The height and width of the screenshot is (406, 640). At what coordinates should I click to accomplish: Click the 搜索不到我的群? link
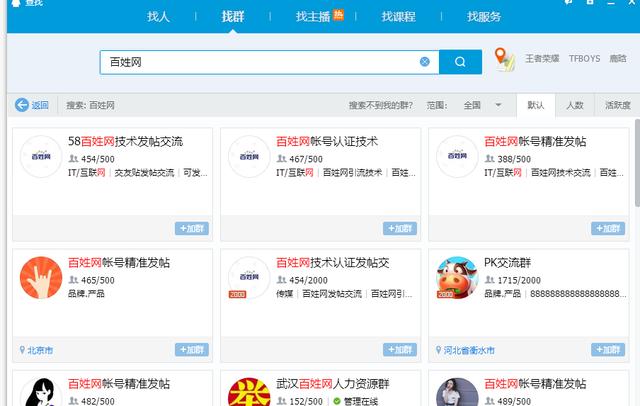tap(380, 105)
